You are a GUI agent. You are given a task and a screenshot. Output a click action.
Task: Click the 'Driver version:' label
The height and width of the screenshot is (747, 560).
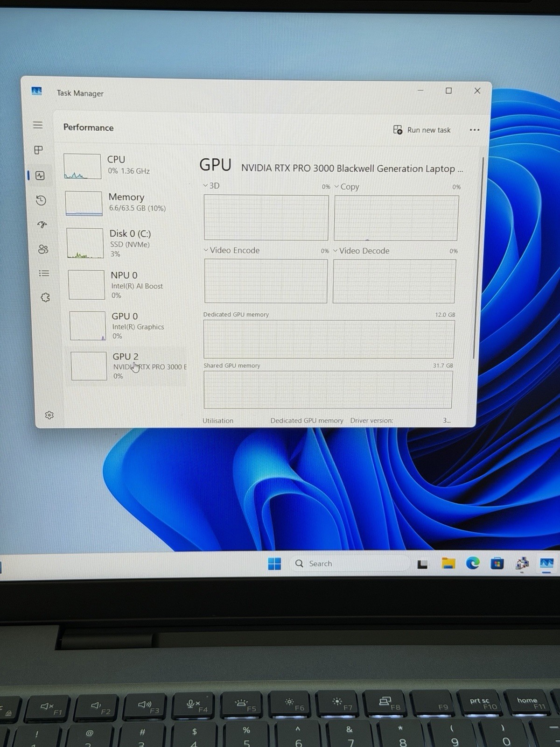pos(371,421)
